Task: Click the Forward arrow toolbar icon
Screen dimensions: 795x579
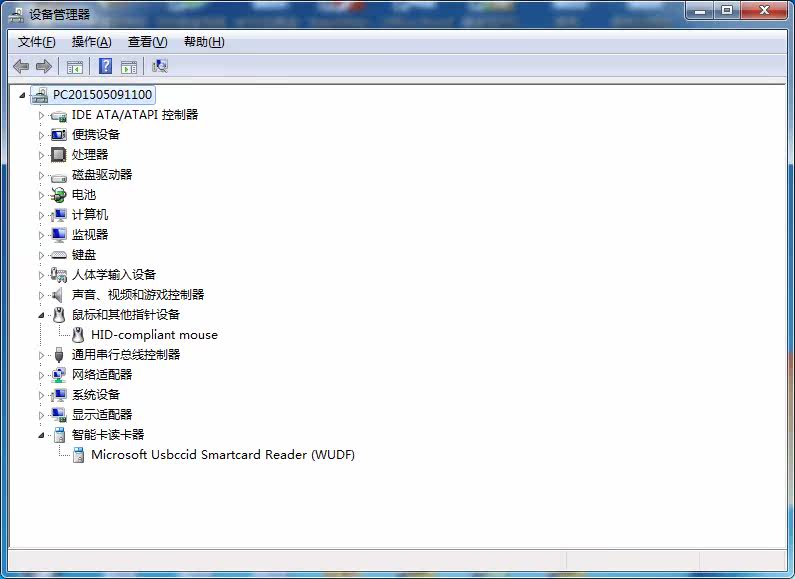Action: (44, 66)
